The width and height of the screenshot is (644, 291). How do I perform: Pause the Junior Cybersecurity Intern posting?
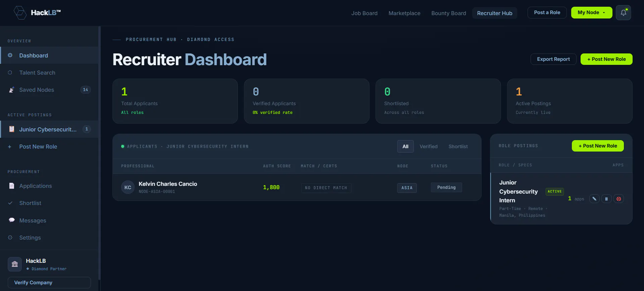point(606,199)
